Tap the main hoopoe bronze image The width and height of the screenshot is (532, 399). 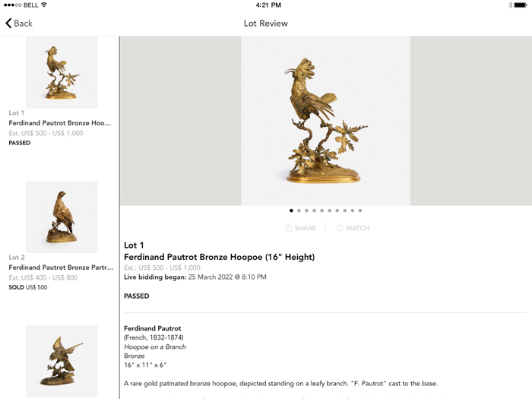[x=326, y=121]
